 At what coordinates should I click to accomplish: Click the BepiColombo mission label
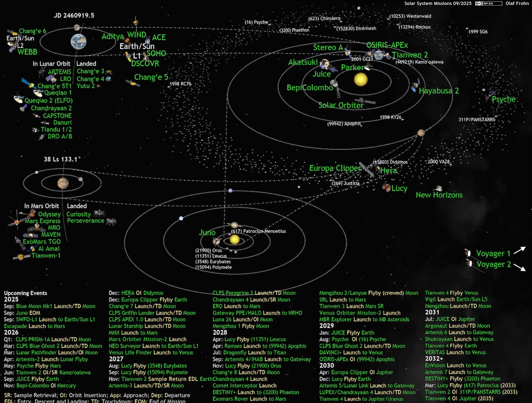[310, 88]
